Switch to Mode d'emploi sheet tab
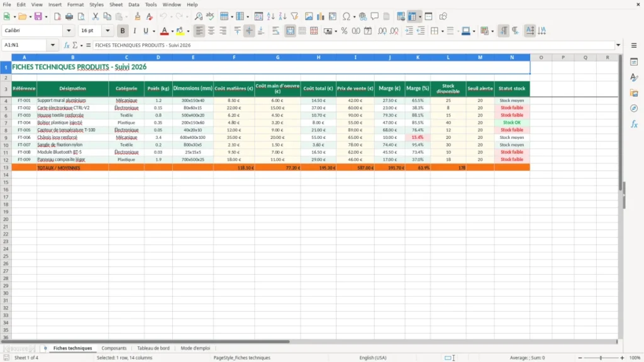The image size is (644, 362). [x=196, y=348]
